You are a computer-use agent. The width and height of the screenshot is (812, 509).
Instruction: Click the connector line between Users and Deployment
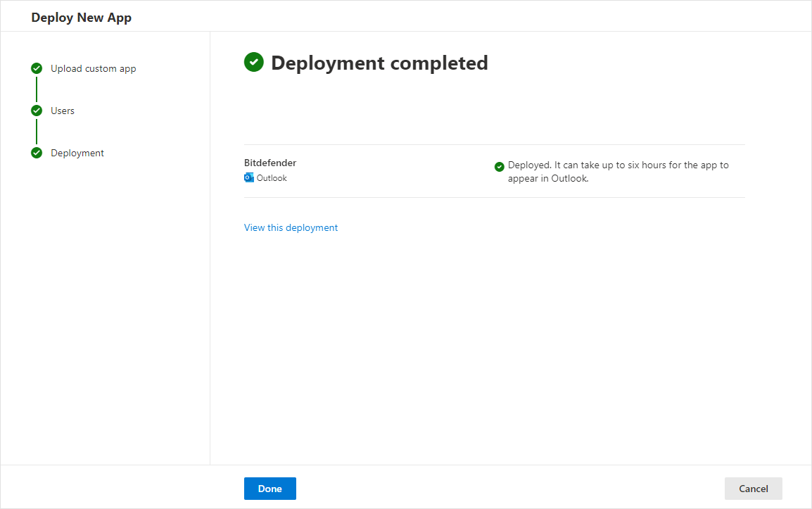pos(36,132)
